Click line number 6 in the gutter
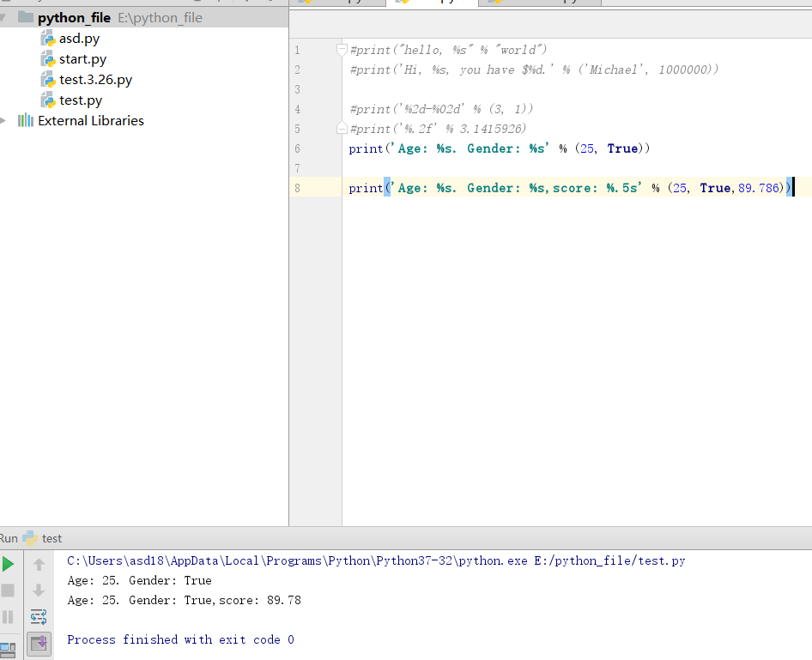The width and height of the screenshot is (812, 660). pyautogui.click(x=297, y=148)
